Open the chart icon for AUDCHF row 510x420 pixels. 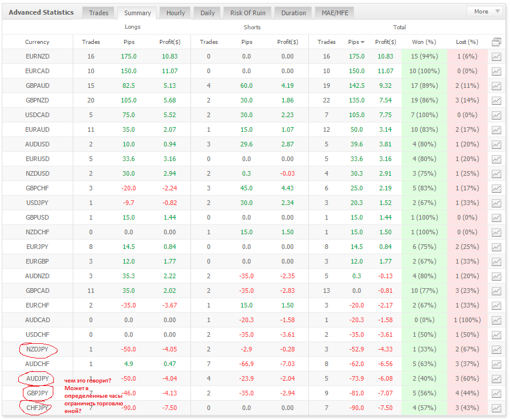click(x=496, y=364)
